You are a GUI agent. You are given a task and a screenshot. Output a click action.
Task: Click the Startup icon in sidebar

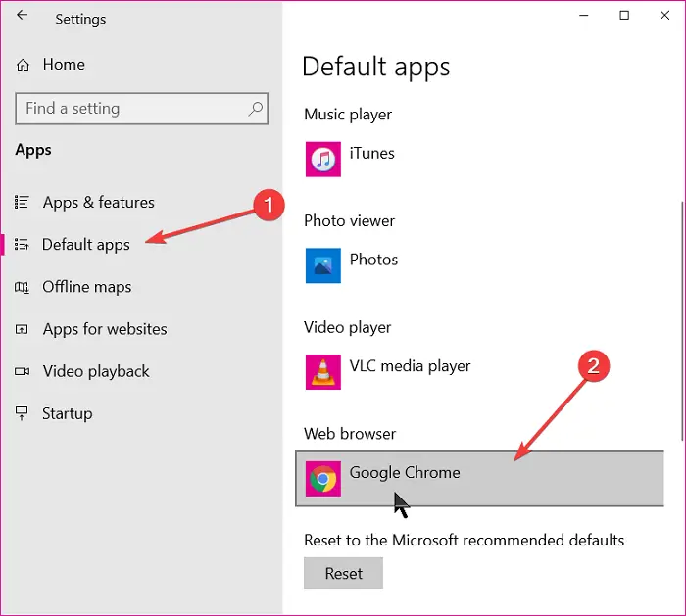[22, 413]
